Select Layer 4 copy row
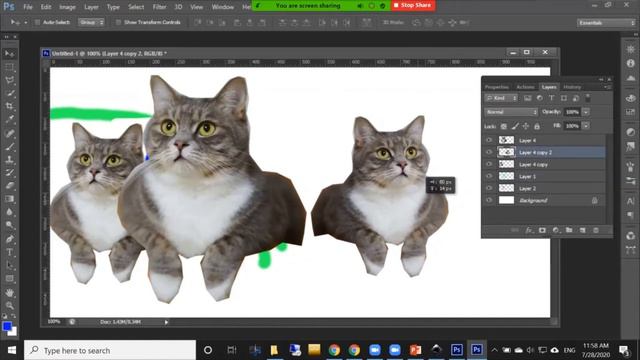This screenshot has height=360, width=640. (x=545, y=164)
